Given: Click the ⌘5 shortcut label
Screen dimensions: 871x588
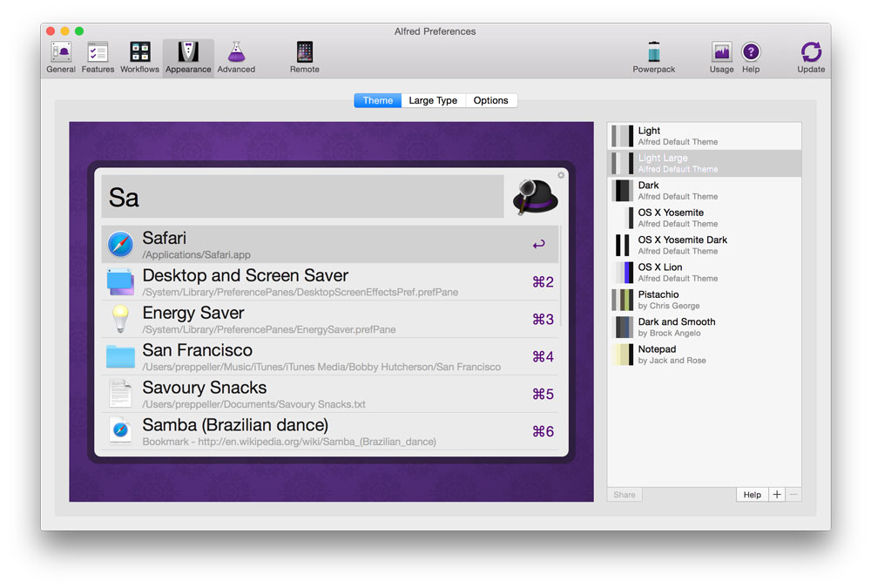Looking at the screenshot, I should point(543,394).
